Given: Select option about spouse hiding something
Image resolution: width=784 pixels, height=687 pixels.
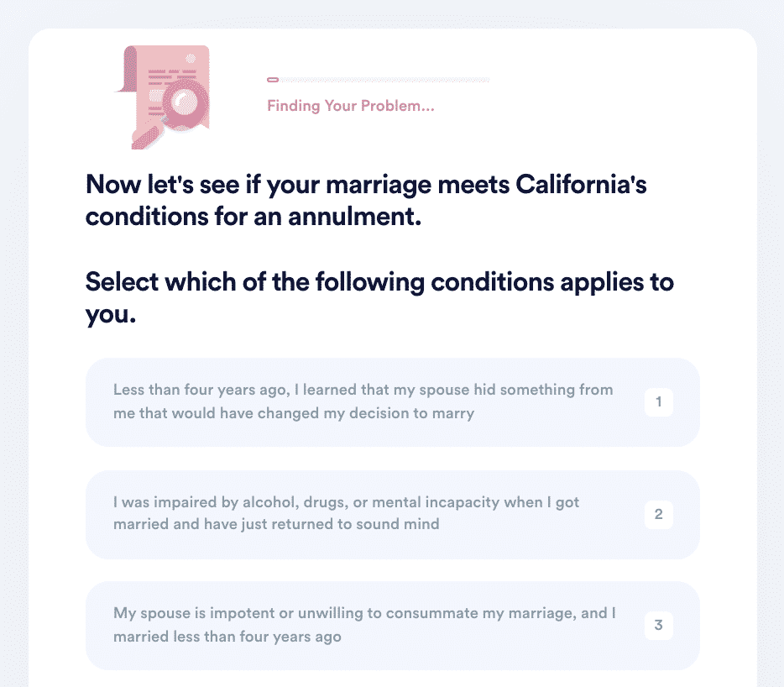Looking at the screenshot, I should [393, 401].
